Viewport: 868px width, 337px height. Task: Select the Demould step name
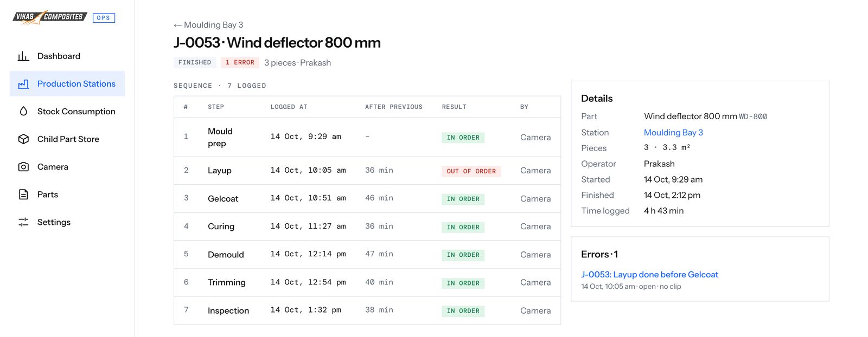pos(226,255)
